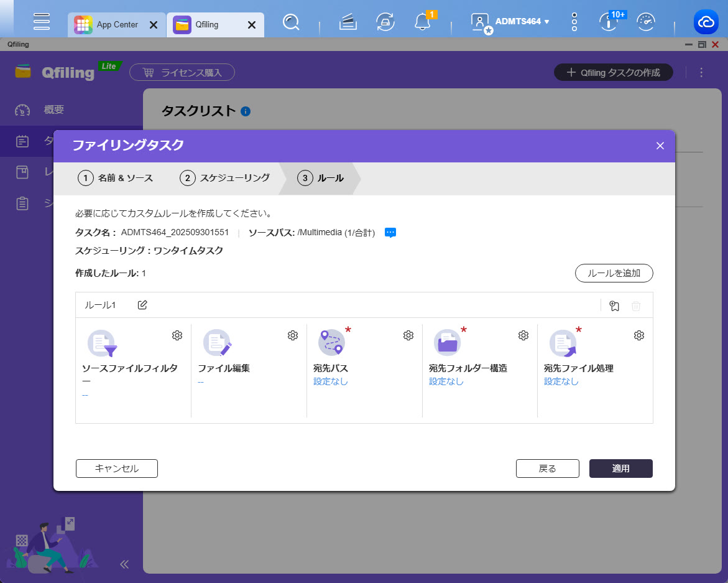Click the gear icon for 宛先ファイル処理
Image resolution: width=728 pixels, height=583 pixels.
pyautogui.click(x=638, y=335)
